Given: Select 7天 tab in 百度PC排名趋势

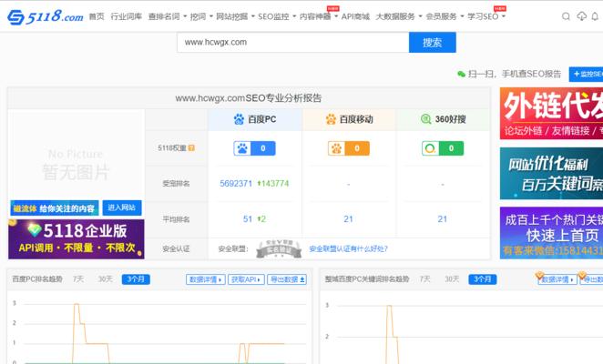Looking at the screenshot, I should coord(78,279).
